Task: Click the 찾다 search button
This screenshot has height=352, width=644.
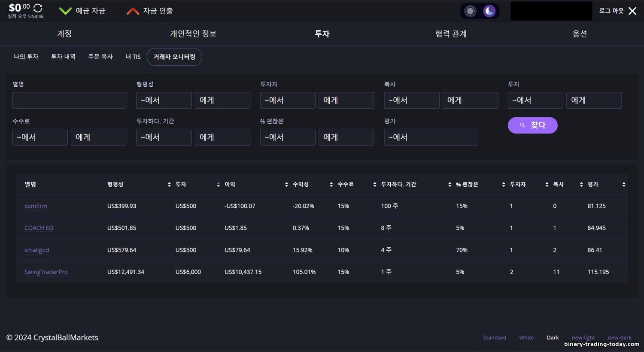Action: point(533,125)
